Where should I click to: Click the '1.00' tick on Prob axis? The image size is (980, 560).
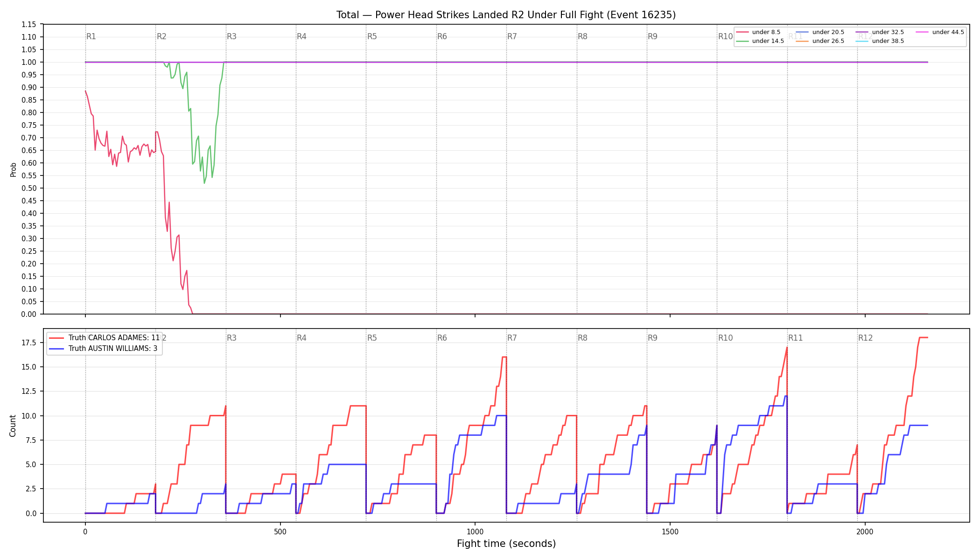pos(29,62)
